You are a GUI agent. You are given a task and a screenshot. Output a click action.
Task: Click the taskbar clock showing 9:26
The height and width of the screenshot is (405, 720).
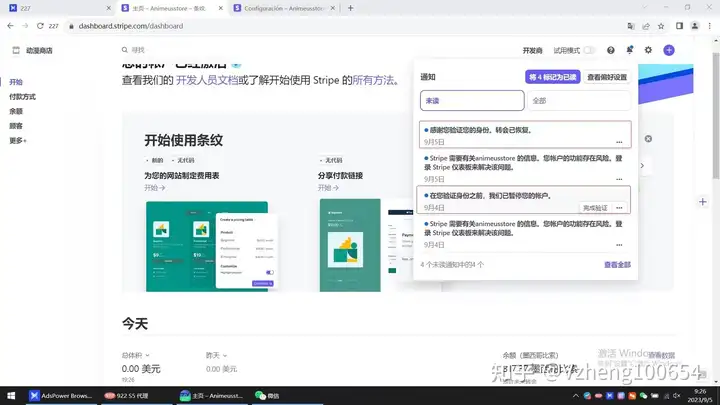pos(699,395)
